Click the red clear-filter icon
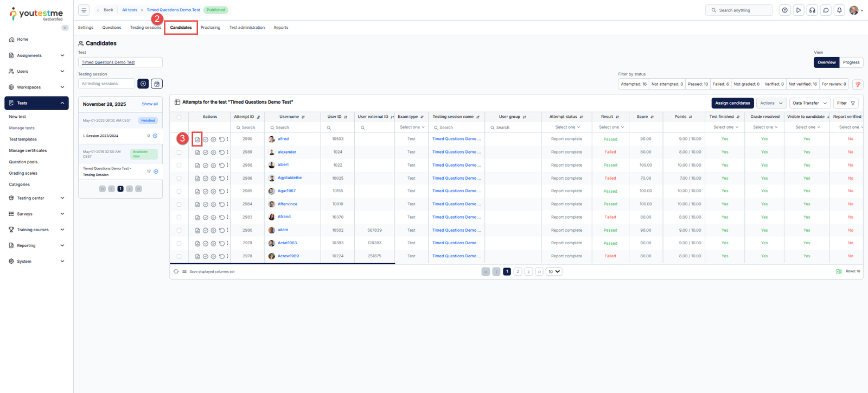 click(x=858, y=84)
